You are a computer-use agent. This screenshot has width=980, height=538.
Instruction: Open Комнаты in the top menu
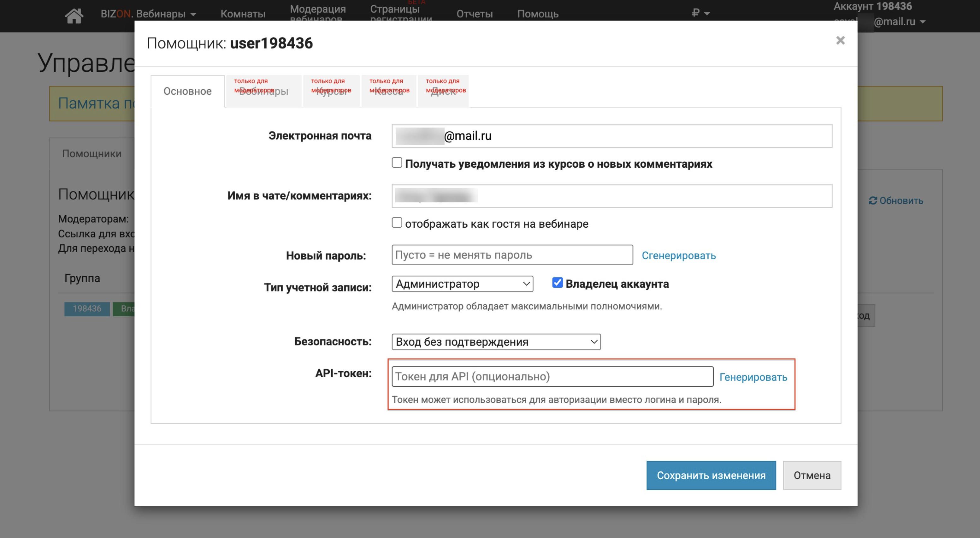point(243,14)
